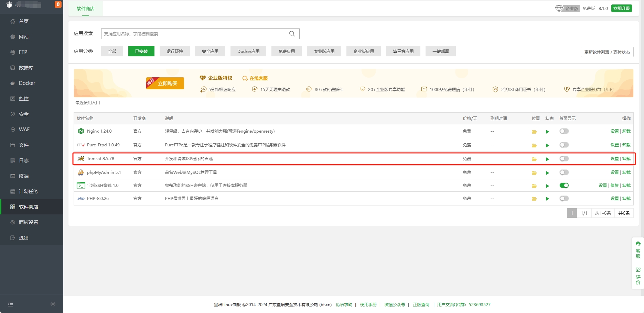Open PHP-8.0.26 设置 link
644x313 pixels.
click(x=614, y=198)
